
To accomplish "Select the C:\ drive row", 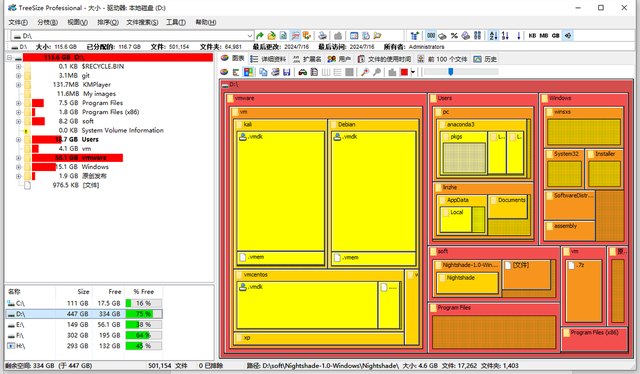I will click(x=84, y=303).
